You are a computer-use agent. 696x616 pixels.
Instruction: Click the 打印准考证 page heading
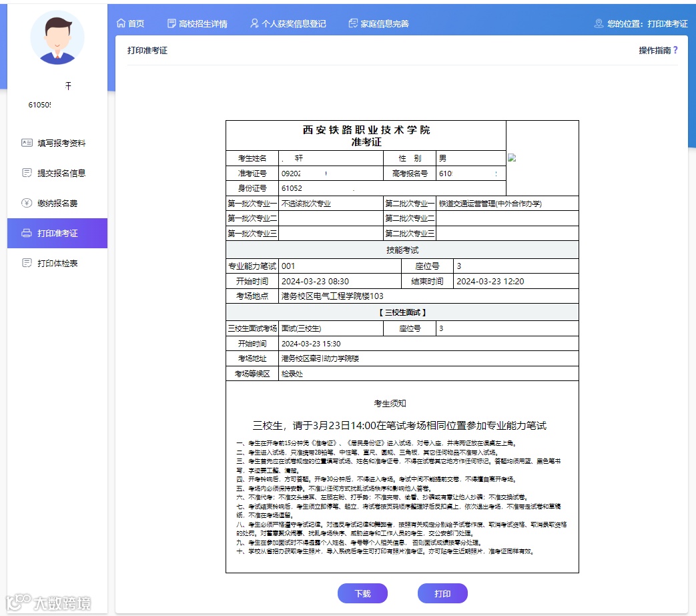[x=147, y=50]
